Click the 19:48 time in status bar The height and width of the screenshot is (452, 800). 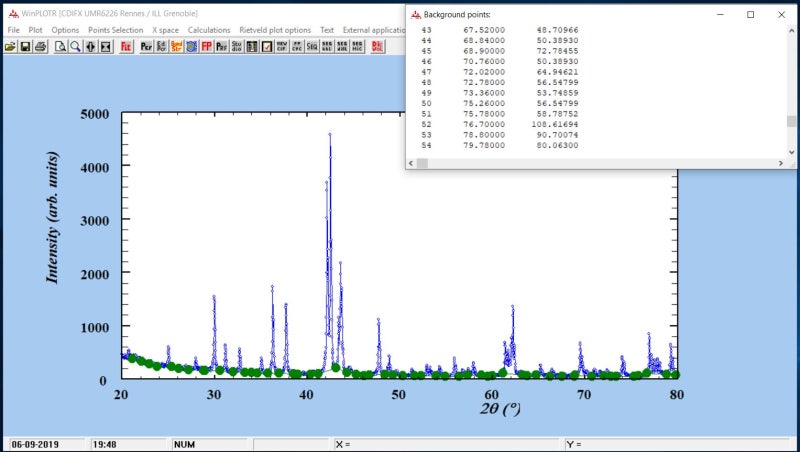[105, 444]
